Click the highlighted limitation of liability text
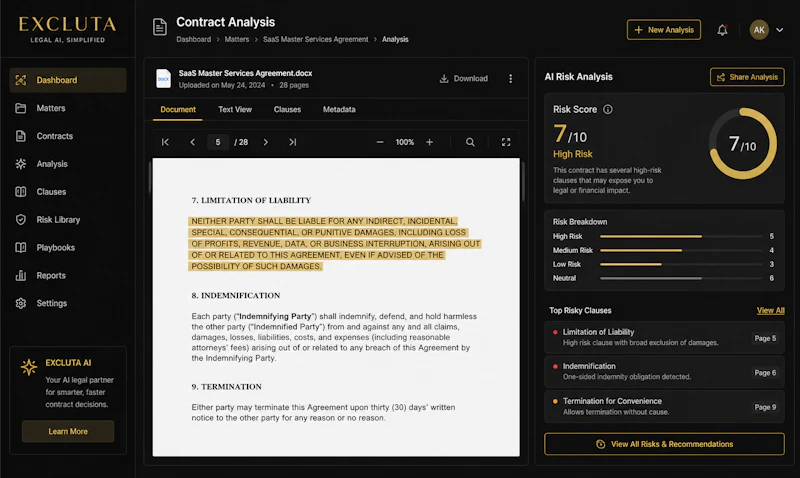 click(x=335, y=243)
